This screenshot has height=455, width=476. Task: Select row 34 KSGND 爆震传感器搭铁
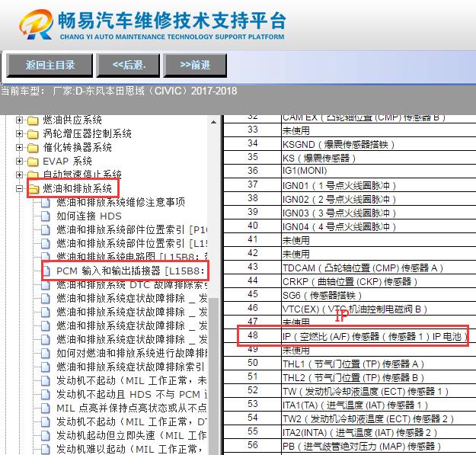(350, 144)
